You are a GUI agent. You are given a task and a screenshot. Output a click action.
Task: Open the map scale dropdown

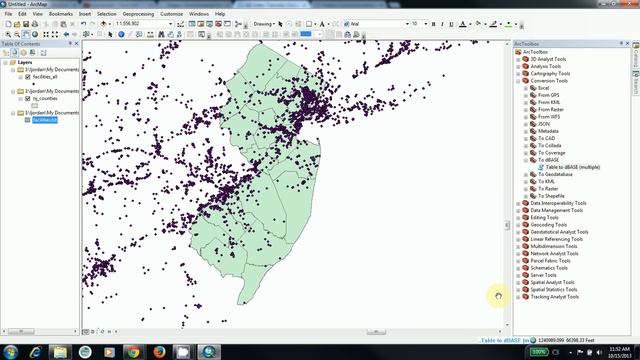tap(171, 24)
